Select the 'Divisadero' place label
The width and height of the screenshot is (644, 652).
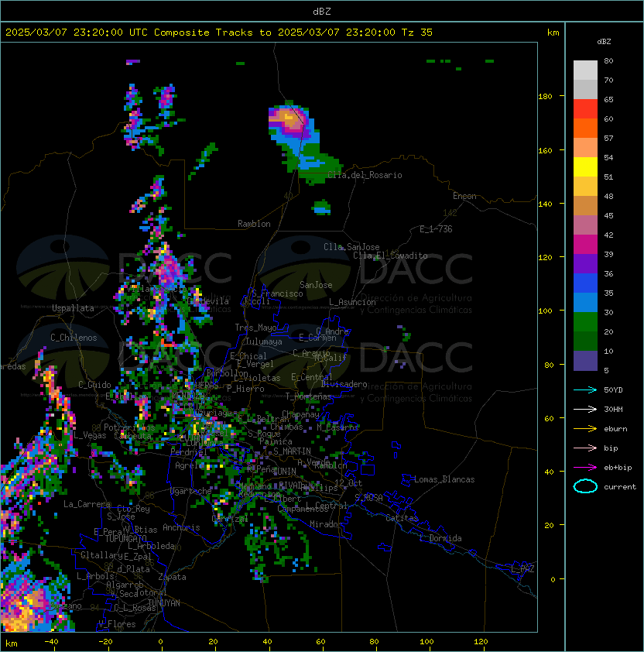click(x=344, y=384)
